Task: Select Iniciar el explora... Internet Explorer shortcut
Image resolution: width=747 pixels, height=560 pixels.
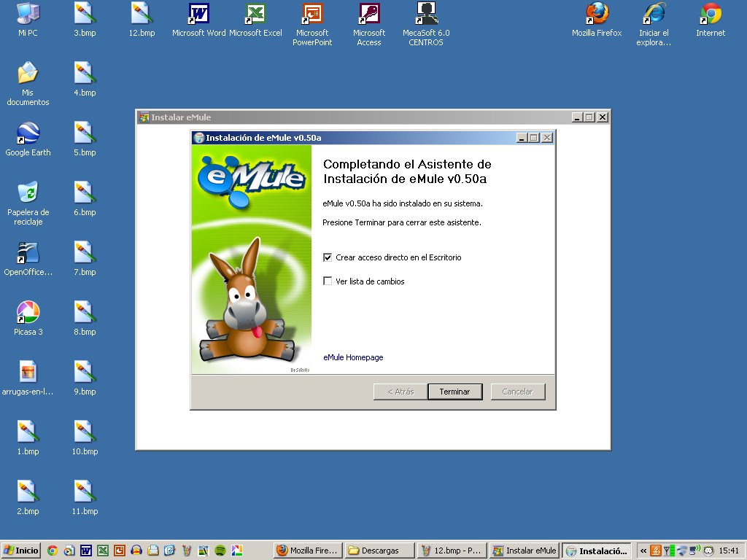Action: [654, 24]
